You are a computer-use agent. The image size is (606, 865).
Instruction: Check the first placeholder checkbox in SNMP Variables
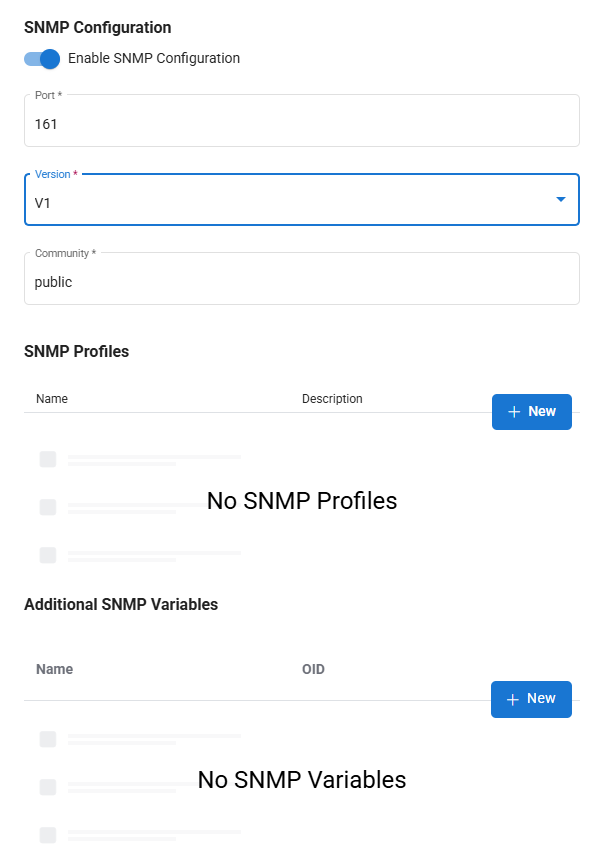click(48, 739)
